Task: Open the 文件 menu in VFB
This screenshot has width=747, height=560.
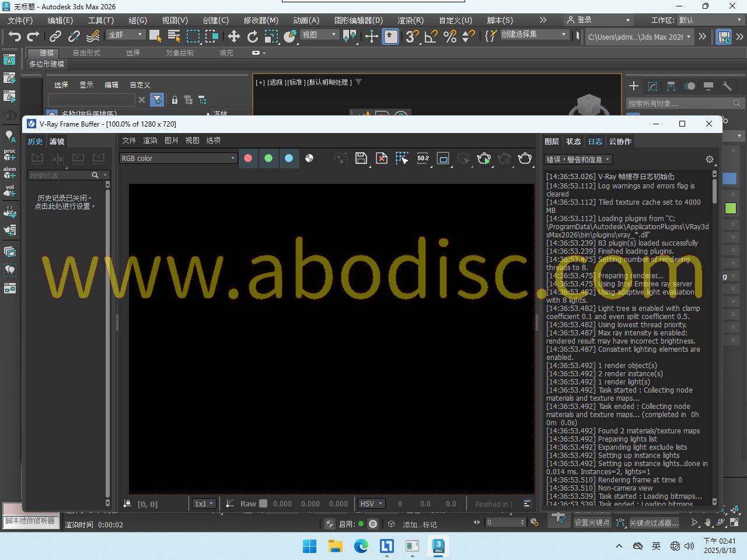Action: point(129,141)
